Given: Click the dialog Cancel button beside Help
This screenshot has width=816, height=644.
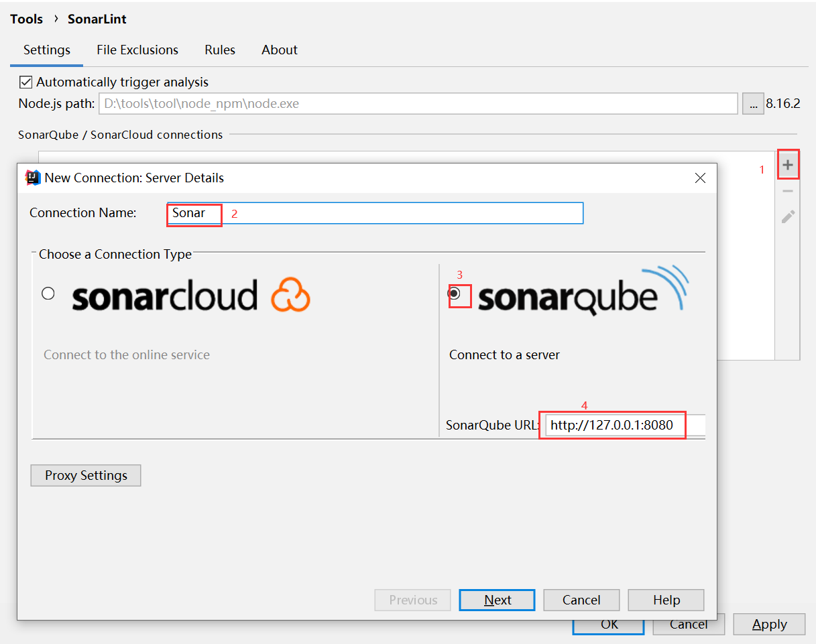Looking at the screenshot, I should (581, 600).
